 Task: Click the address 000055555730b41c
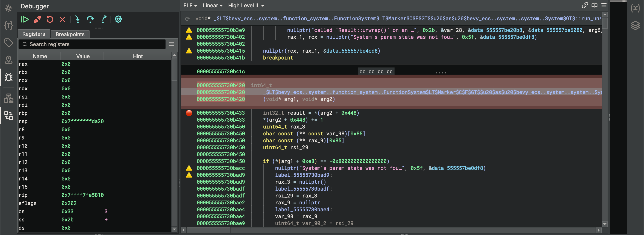[221, 72]
